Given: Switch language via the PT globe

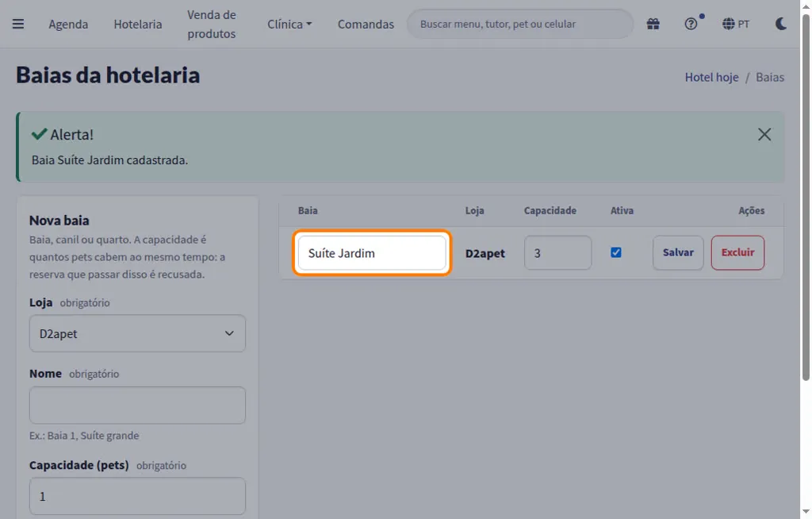Looking at the screenshot, I should (x=735, y=24).
